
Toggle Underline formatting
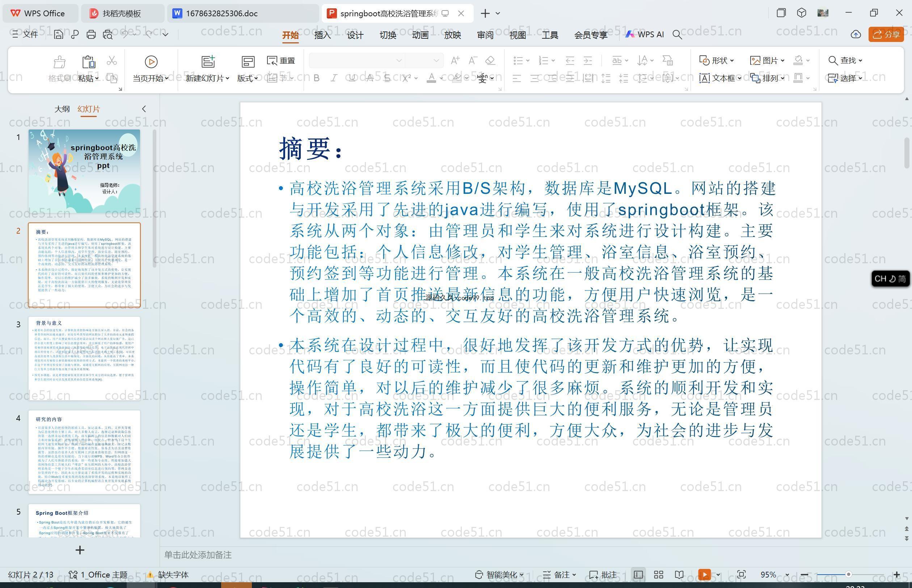[x=352, y=78]
